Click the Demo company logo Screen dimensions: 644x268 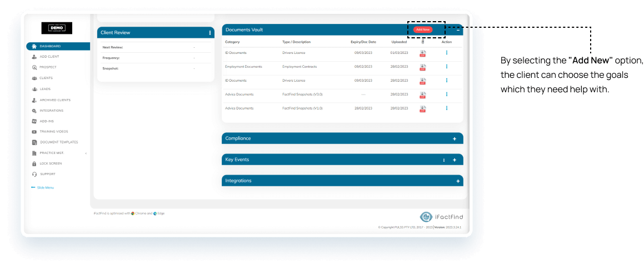[57, 28]
